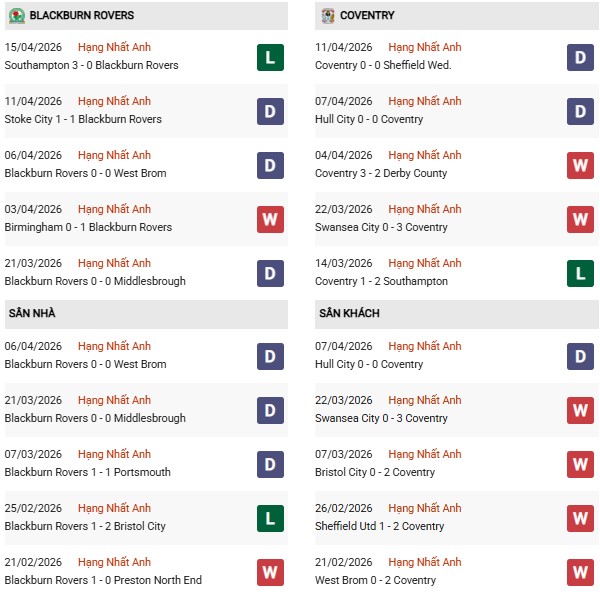Click the W badge for Sheffield Utd 1-2 Coventry
Screen dimensions: 600x594
click(x=581, y=518)
